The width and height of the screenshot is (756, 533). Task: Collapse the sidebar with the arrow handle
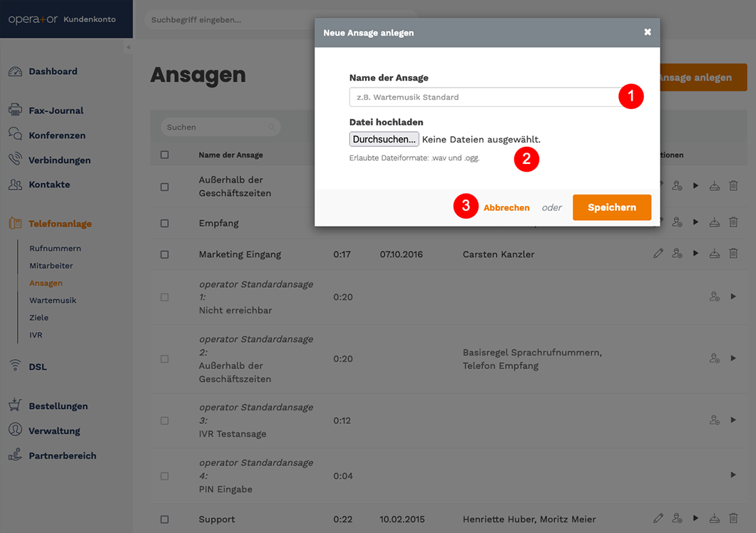(128, 47)
